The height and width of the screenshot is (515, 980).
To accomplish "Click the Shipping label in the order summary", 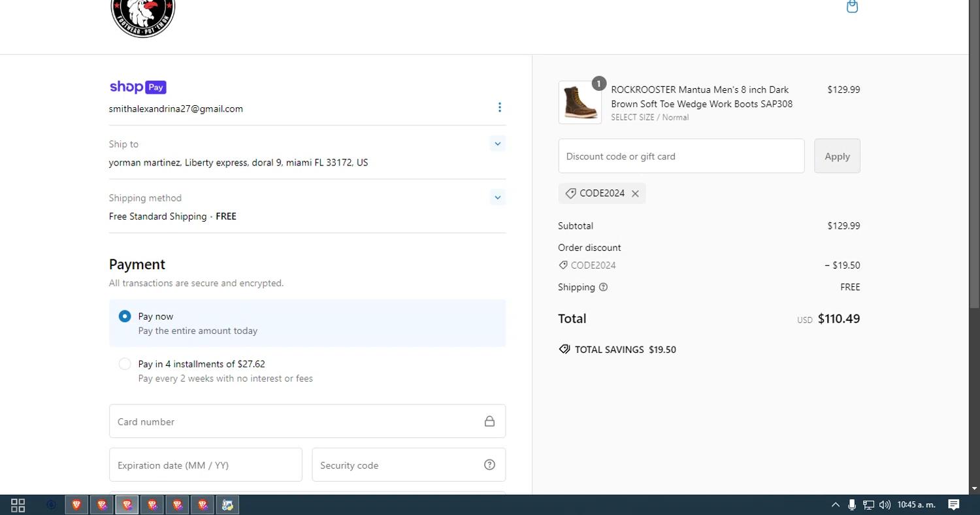I will [576, 287].
